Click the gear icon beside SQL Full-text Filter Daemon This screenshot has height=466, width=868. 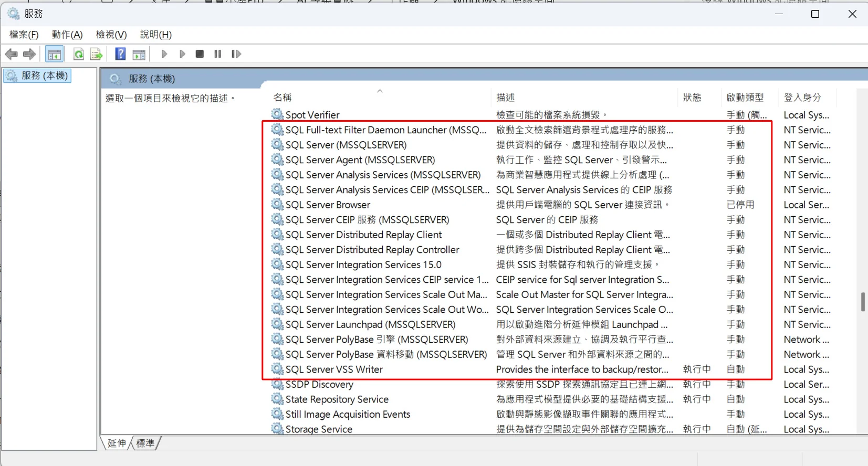click(x=277, y=130)
